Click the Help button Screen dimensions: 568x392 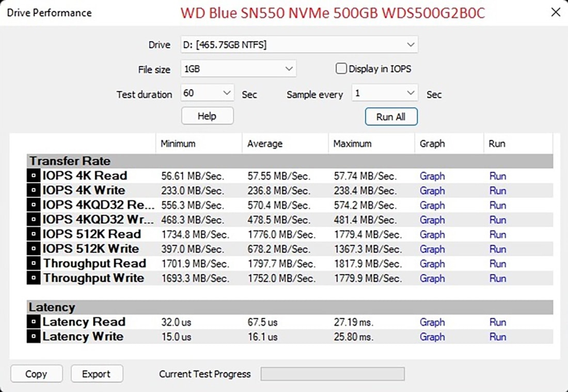207,116
